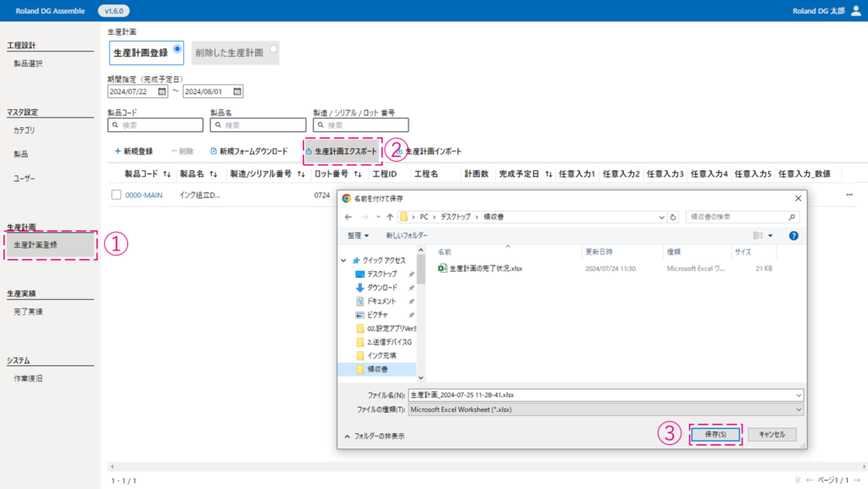The height and width of the screenshot is (489, 868).
Task: Click 新規フォームダウンロード button
Action: pyautogui.click(x=248, y=151)
